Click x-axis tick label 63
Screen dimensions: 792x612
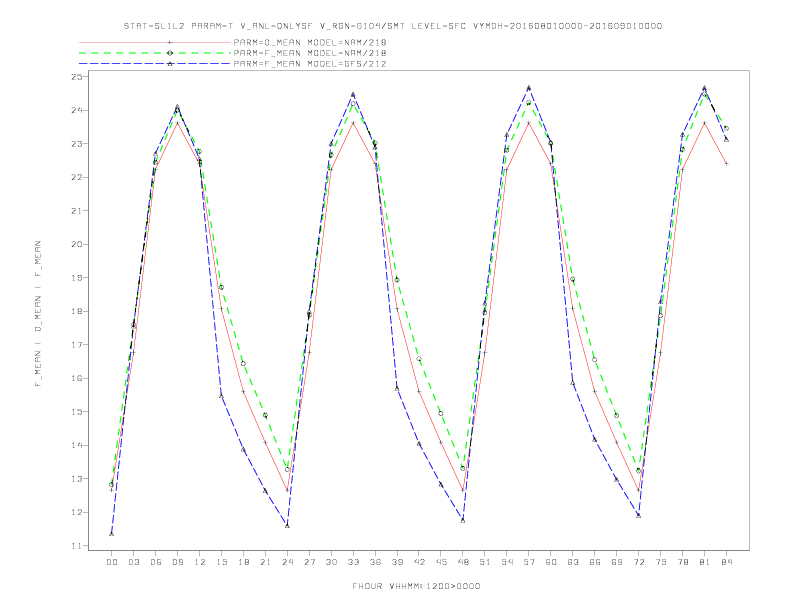573,562
